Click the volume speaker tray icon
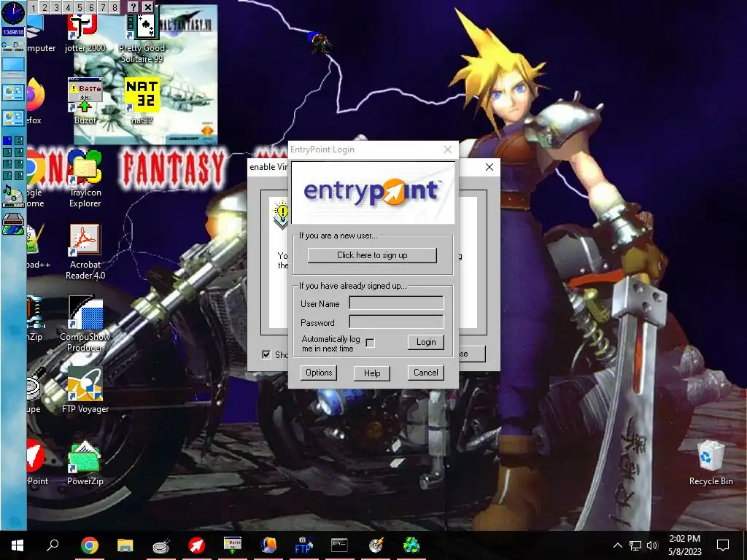747x560 pixels. (x=652, y=545)
